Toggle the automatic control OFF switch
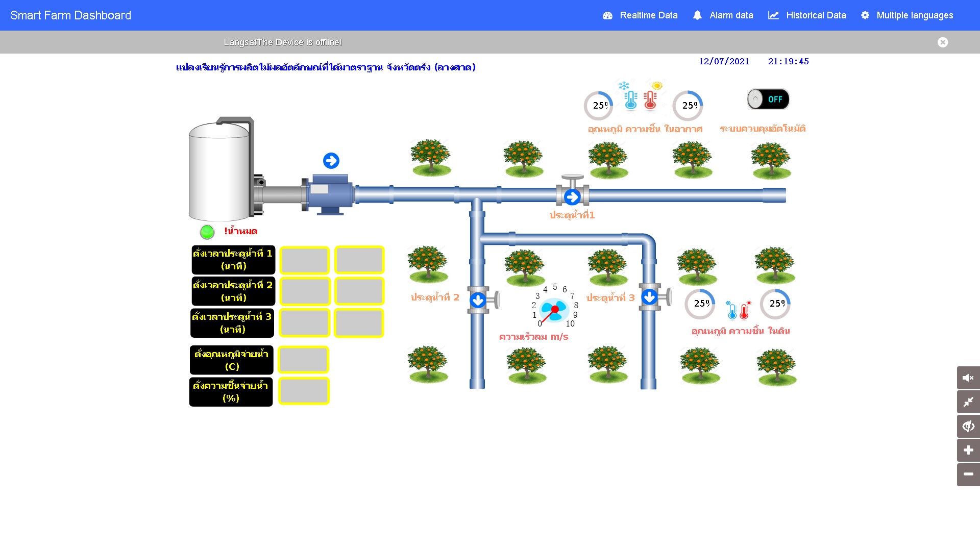The image size is (980, 551). click(x=768, y=99)
